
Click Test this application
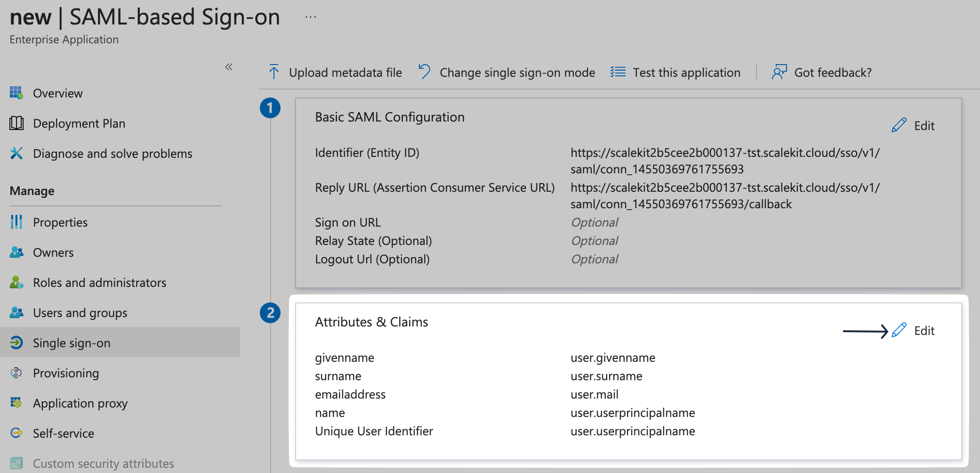(675, 73)
